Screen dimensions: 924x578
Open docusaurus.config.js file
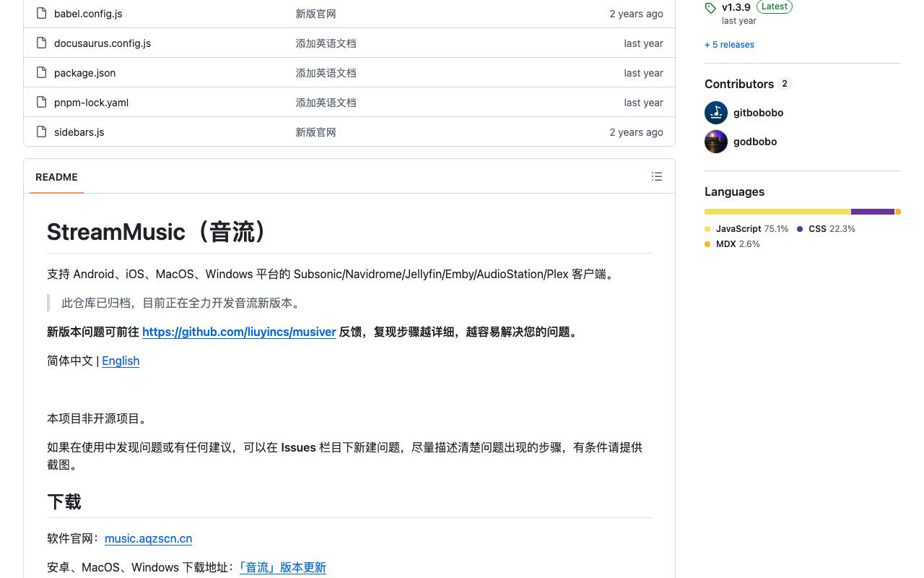click(103, 43)
